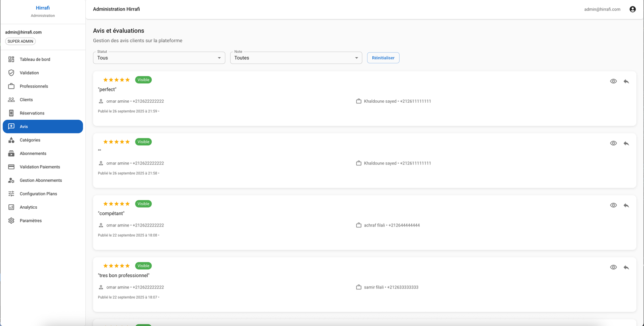
Task: Click reply arrow on "compétant" review
Action: click(x=626, y=206)
